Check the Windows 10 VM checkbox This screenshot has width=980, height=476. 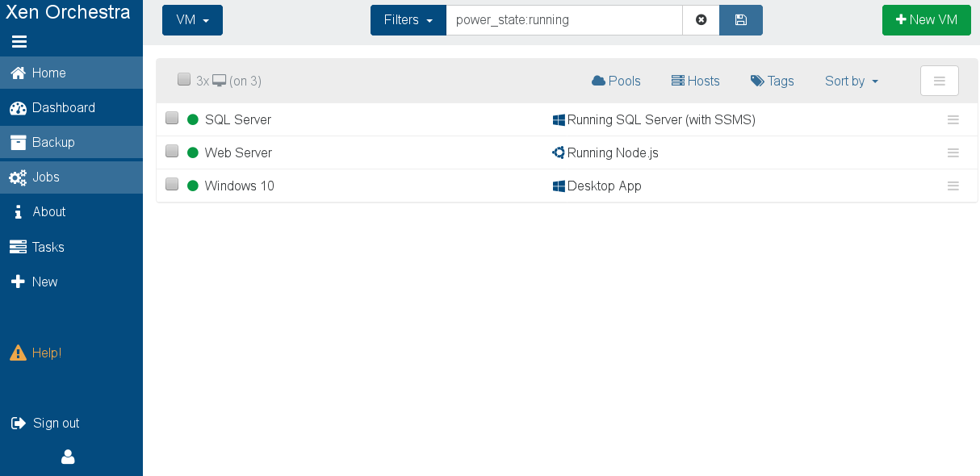click(172, 184)
